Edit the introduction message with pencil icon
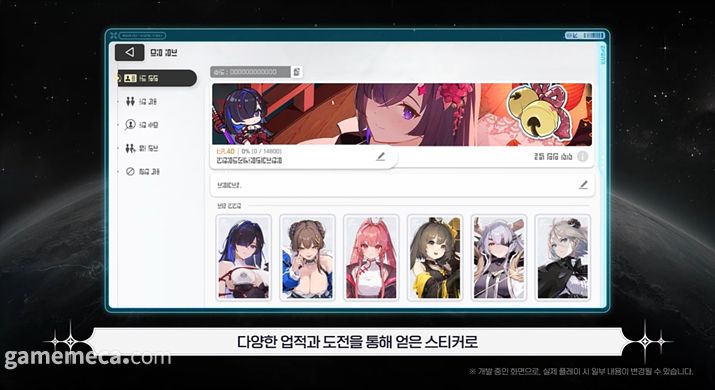 (583, 185)
